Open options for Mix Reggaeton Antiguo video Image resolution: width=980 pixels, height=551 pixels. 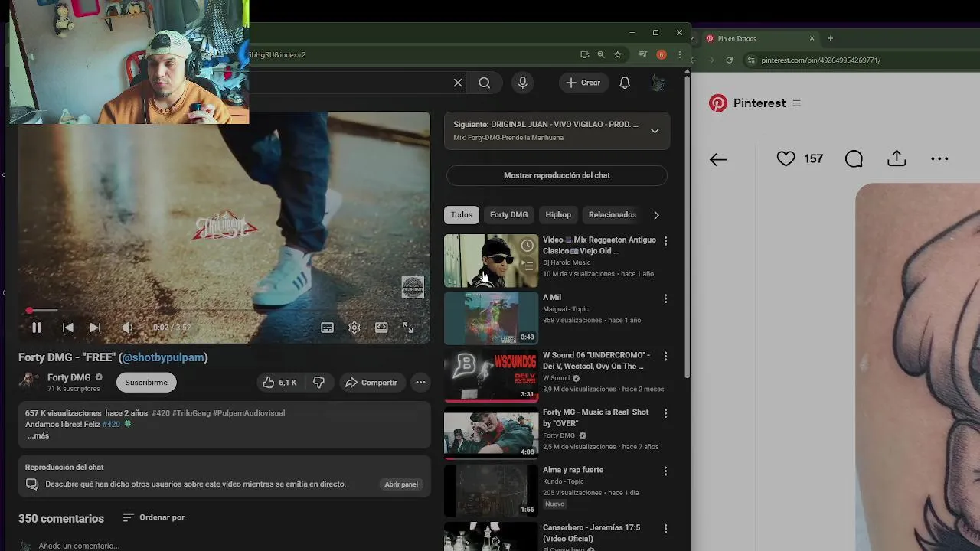point(665,241)
